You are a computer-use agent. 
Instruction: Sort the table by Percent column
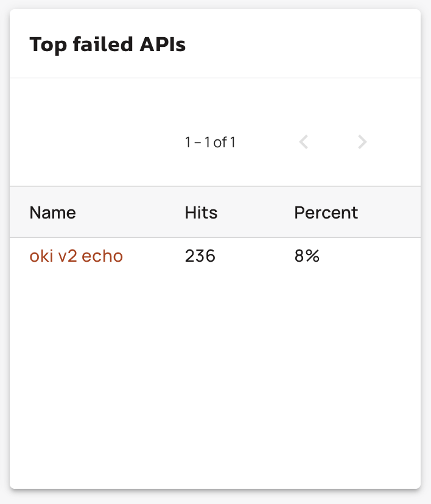(x=326, y=212)
